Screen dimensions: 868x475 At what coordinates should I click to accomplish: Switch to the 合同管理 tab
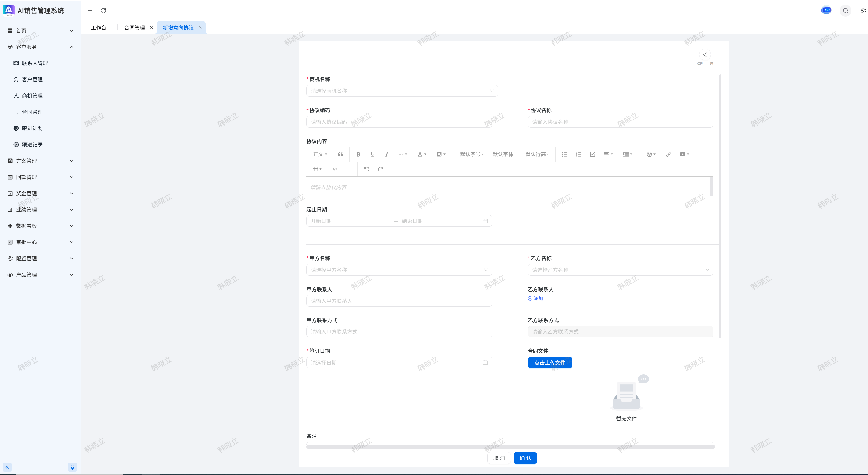134,28
